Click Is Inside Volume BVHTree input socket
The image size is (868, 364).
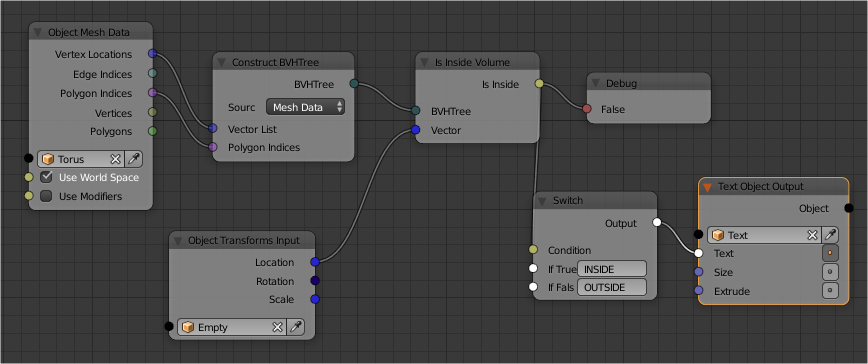tap(416, 111)
